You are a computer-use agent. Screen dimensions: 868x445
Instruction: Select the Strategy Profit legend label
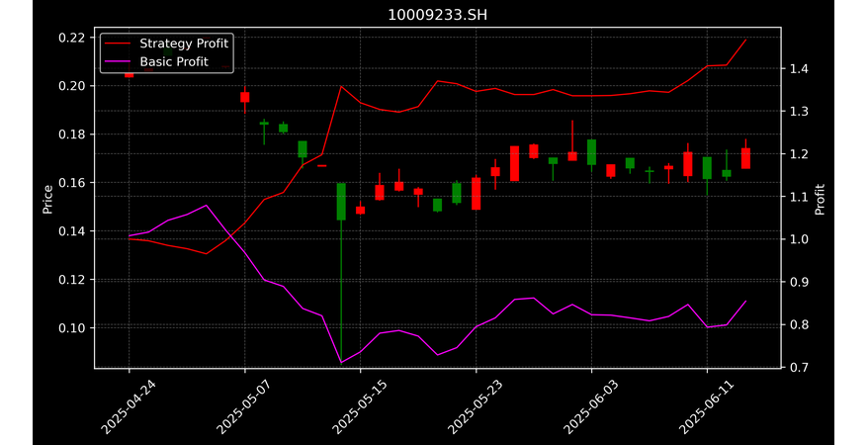click(x=184, y=44)
